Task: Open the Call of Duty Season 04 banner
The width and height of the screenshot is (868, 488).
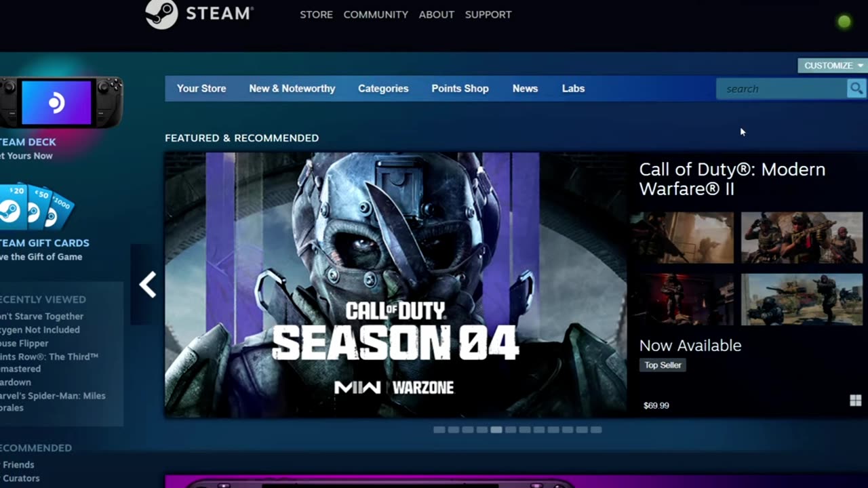Action: (396, 285)
